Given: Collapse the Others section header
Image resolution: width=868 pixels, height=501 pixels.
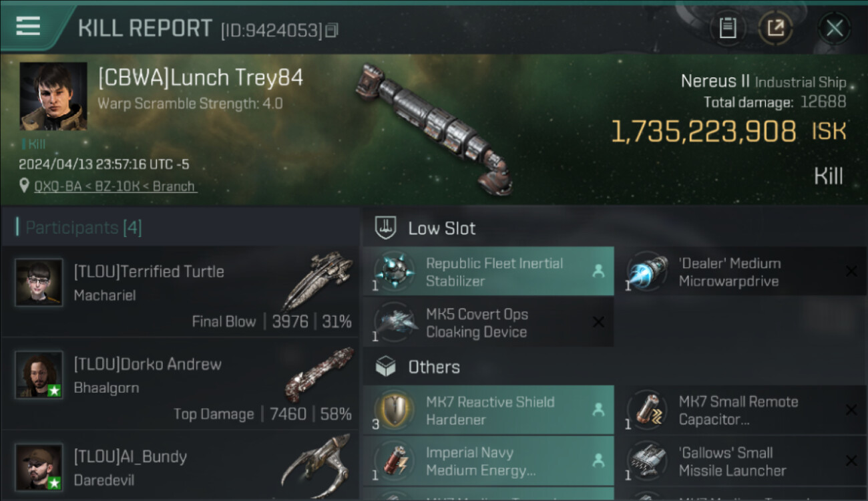Looking at the screenshot, I should coord(434,367).
